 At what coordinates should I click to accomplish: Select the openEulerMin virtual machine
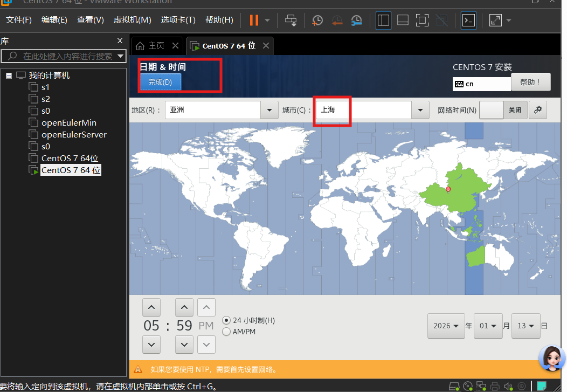pos(68,122)
